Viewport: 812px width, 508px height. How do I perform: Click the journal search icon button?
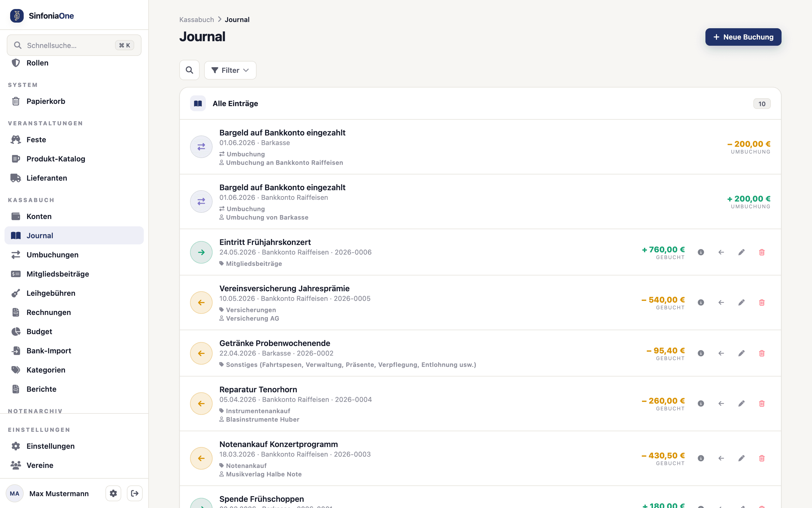(189, 70)
